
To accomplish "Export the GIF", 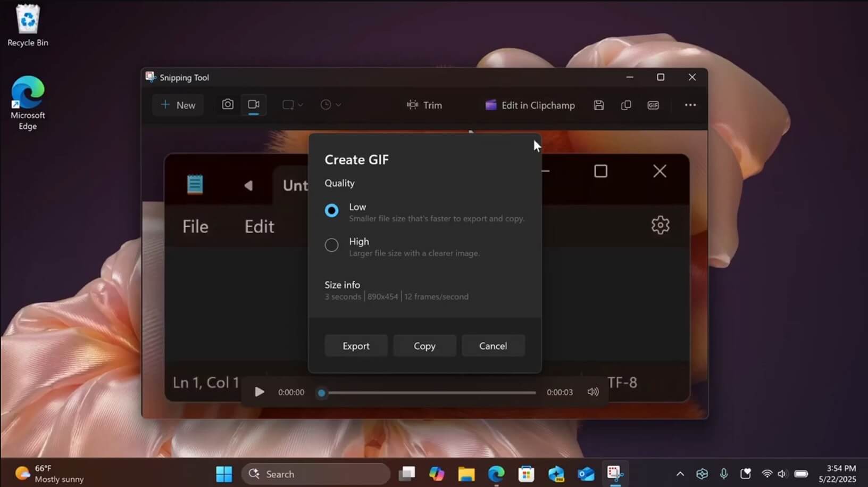I will [x=355, y=345].
